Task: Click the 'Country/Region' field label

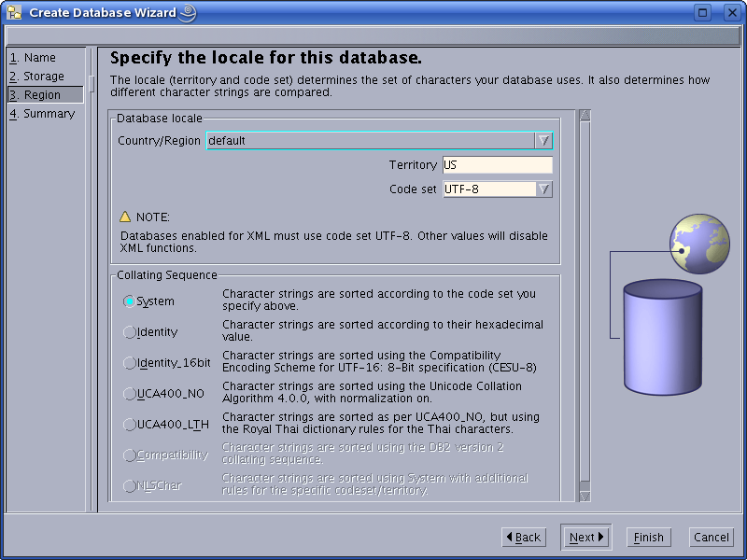Action: (159, 141)
